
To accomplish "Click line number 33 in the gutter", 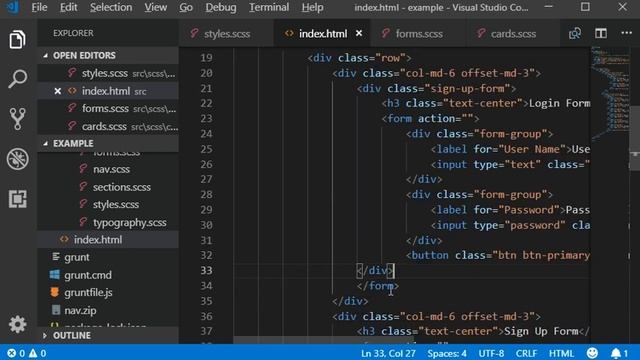I will pos(206,271).
